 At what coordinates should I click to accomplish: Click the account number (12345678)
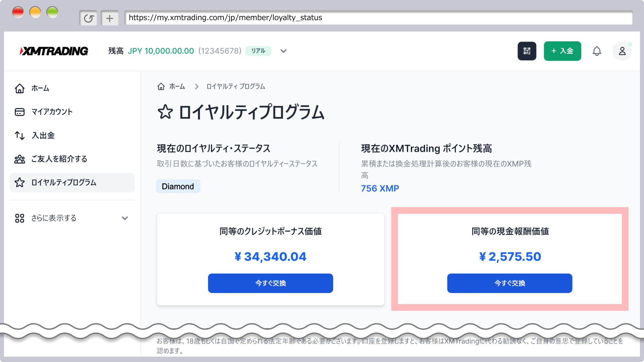pos(220,51)
